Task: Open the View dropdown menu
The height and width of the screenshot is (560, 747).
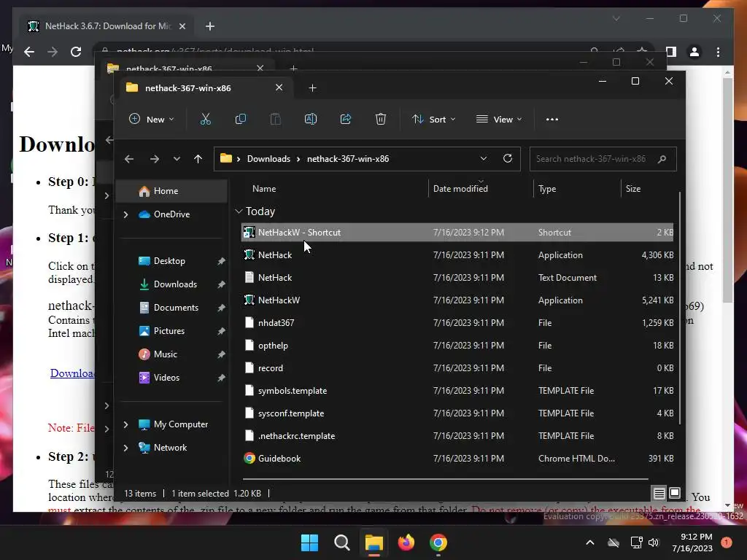Action: pyautogui.click(x=499, y=119)
